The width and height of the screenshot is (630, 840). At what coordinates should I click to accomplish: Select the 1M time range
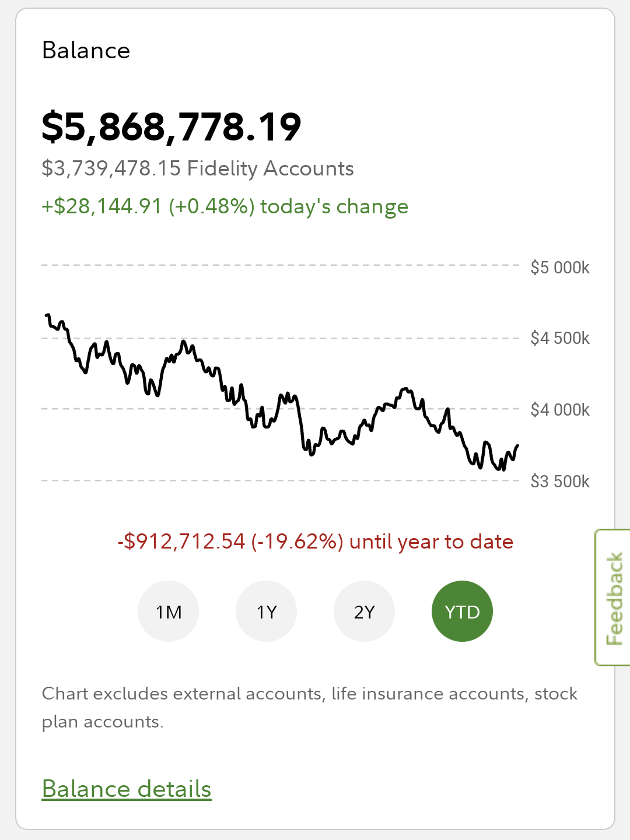pos(168,611)
